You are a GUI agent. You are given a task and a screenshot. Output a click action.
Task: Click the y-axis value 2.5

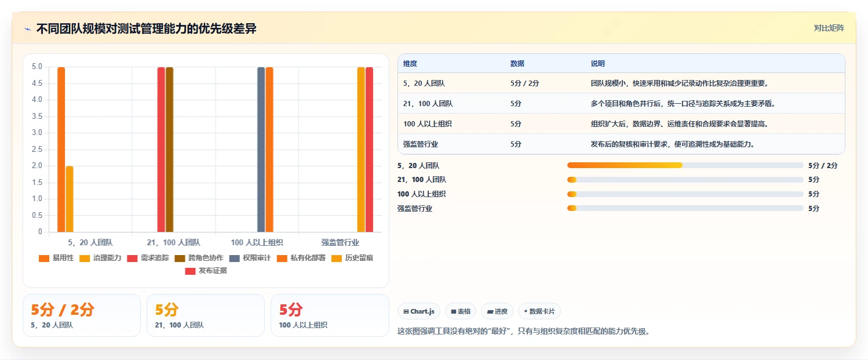point(37,150)
